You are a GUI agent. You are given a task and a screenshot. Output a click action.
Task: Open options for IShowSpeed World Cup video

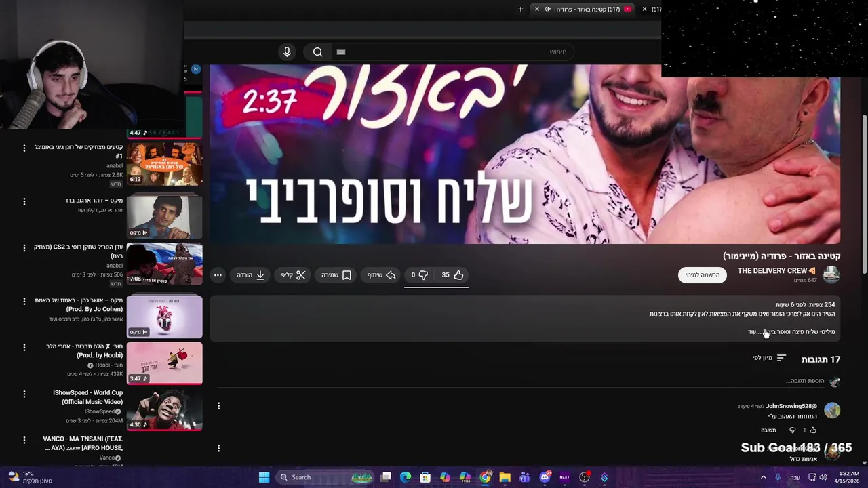click(24, 393)
